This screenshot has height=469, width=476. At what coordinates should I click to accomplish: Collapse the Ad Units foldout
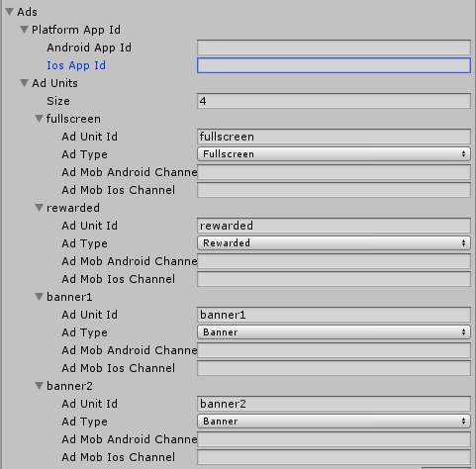point(24,83)
